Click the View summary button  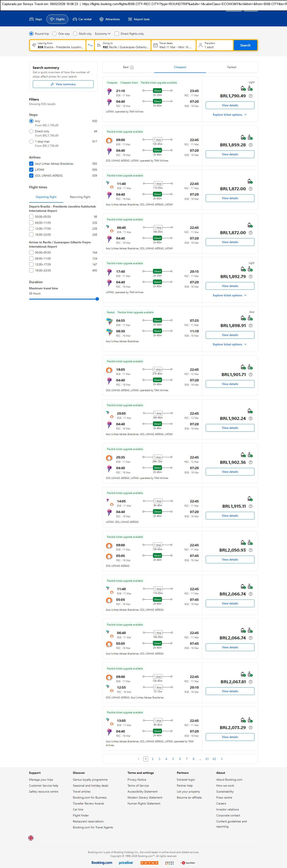tap(63, 84)
